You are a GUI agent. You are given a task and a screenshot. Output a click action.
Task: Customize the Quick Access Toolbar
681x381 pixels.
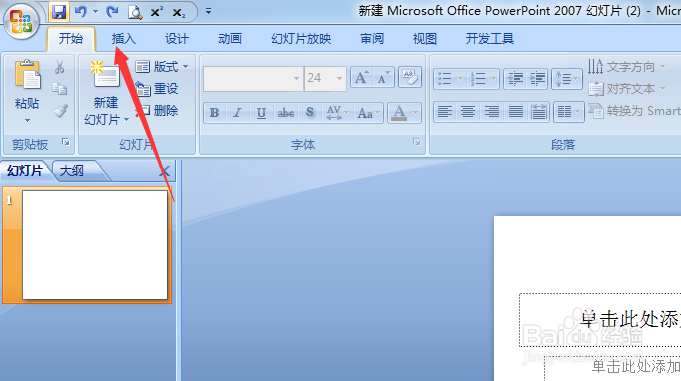208,11
